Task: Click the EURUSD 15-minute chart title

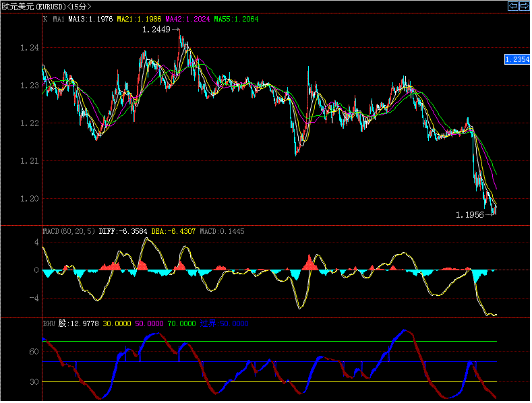Action: pos(47,6)
